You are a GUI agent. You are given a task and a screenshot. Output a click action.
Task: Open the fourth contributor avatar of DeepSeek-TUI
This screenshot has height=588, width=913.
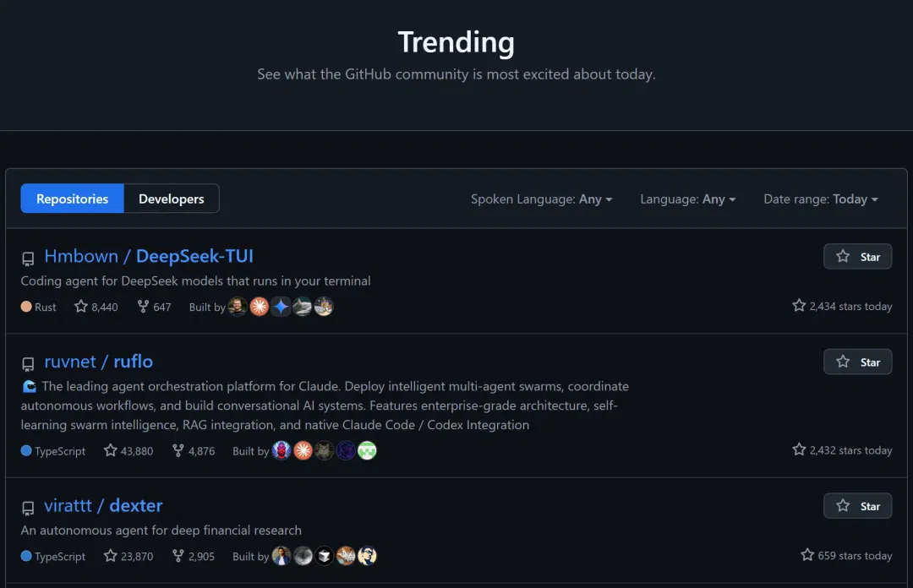(302, 306)
